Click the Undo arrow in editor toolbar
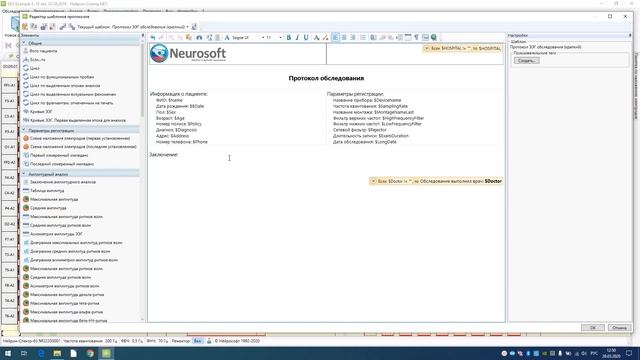Screen dimensions: 640x360 153,38
